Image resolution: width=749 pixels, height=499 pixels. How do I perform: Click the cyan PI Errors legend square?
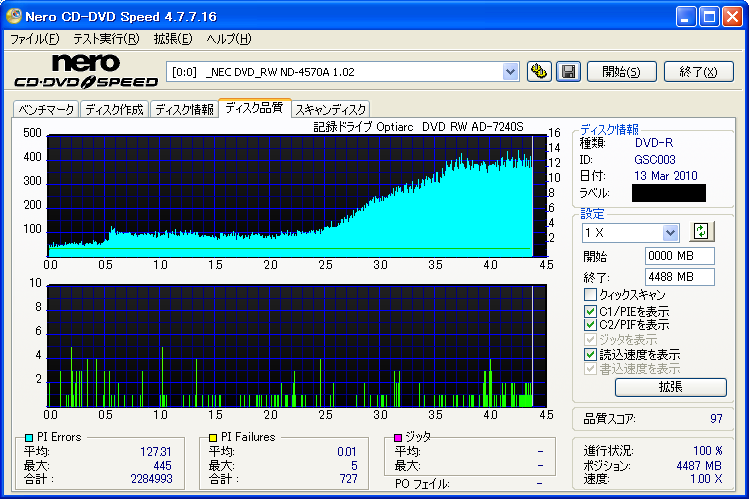point(29,437)
